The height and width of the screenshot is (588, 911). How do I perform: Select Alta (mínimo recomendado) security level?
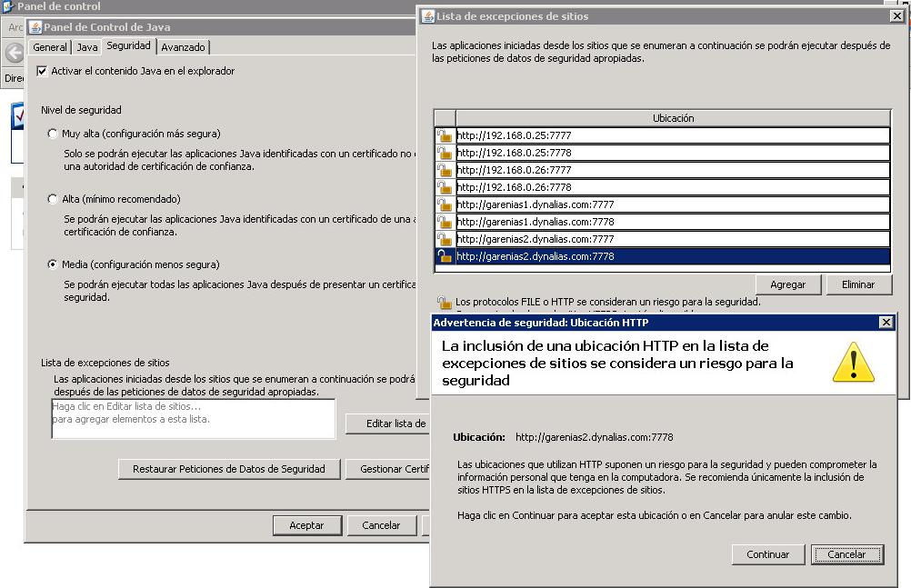pos(53,199)
